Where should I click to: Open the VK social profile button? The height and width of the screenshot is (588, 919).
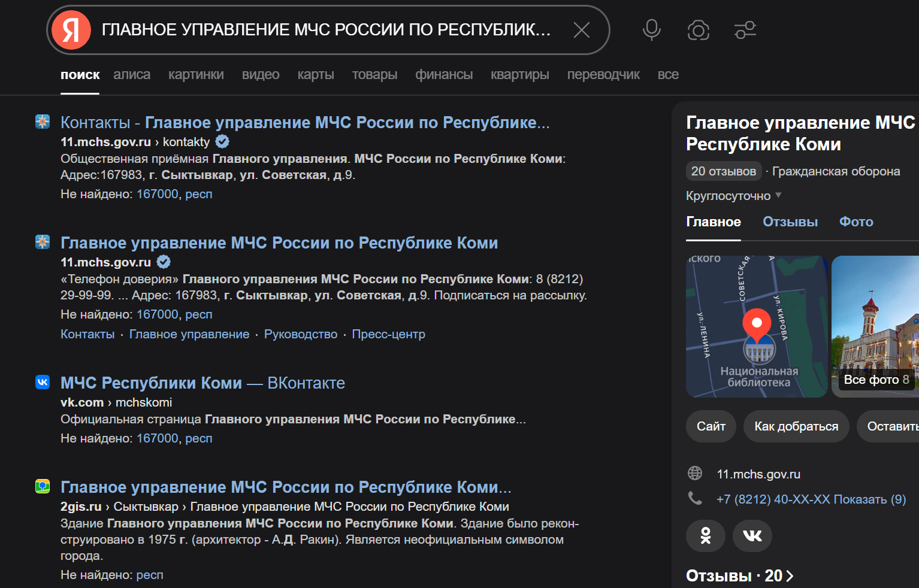752,535
